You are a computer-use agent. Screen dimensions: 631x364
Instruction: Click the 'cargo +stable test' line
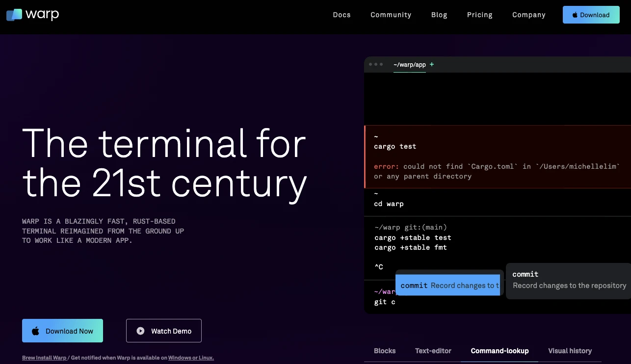413,237
